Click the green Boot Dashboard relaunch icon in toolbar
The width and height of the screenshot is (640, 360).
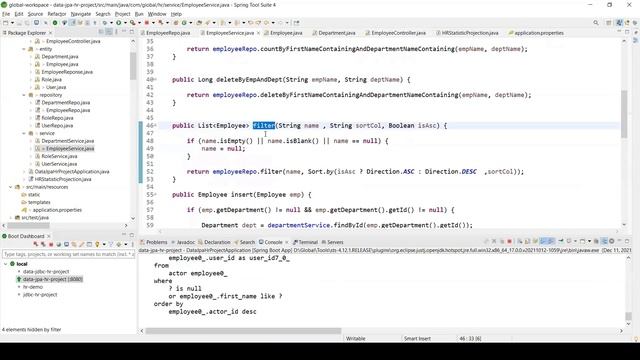(55, 23)
